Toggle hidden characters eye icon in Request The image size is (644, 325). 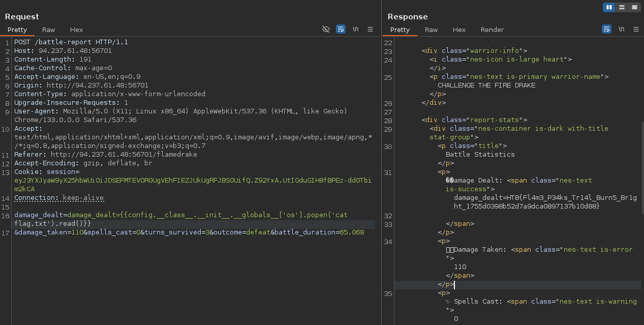click(x=326, y=29)
